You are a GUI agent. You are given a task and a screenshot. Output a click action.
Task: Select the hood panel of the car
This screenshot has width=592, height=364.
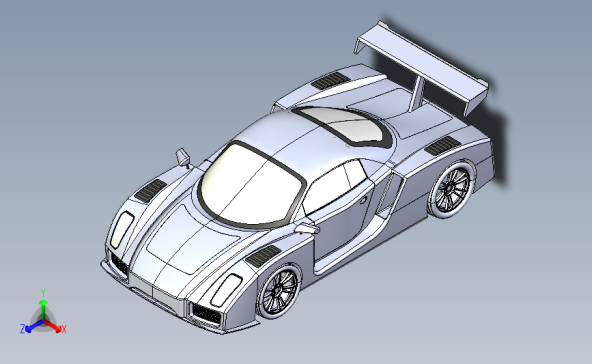[x=193, y=239]
